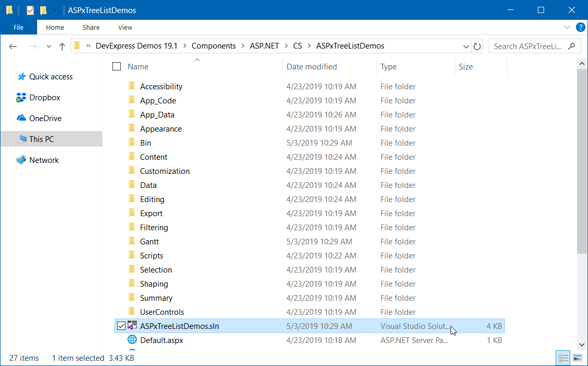588x366 pixels.
Task: Open the File menu
Action: [18, 27]
